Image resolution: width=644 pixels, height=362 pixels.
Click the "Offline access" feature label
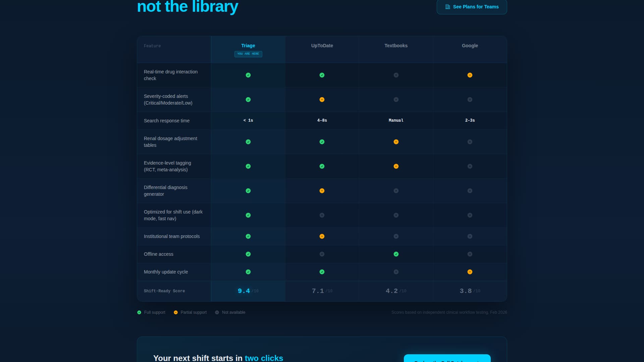(159, 254)
